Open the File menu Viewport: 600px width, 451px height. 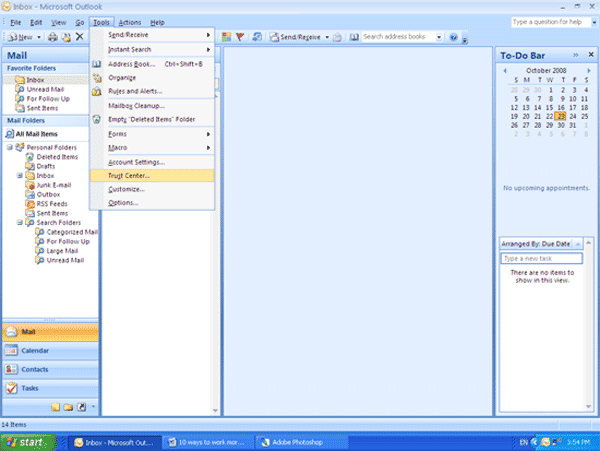point(15,22)
